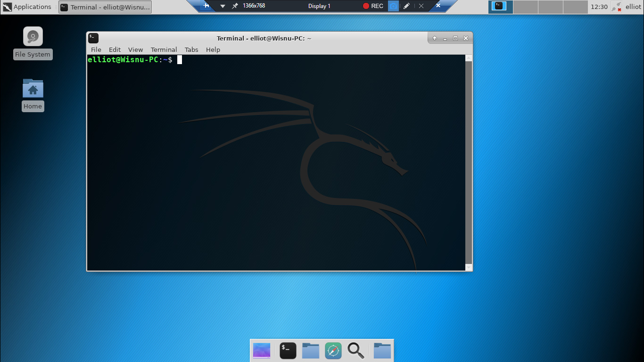
Task: Toggle the pin icon on remote toolbar
Action: pyautogui.click(x=235, y=6)
